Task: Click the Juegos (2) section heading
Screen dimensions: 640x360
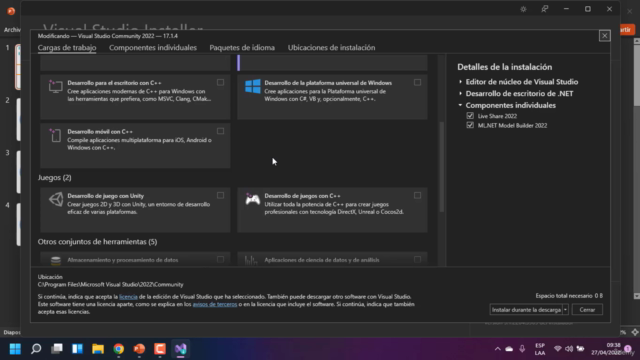Action: (55, 178)
